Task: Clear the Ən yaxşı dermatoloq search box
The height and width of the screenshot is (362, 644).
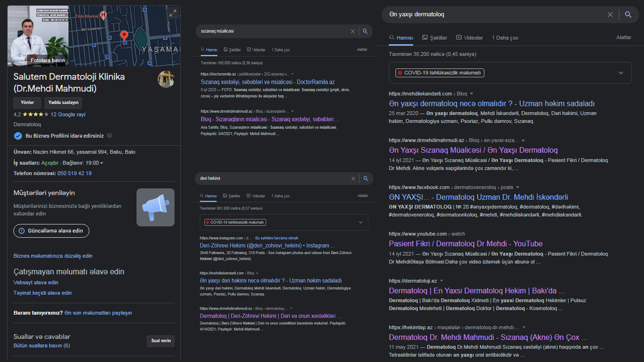Action: pos(610,15)
